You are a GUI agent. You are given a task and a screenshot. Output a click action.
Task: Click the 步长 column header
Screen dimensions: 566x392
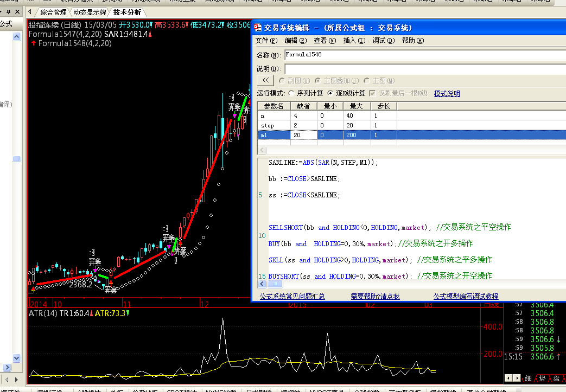(384, 106)
